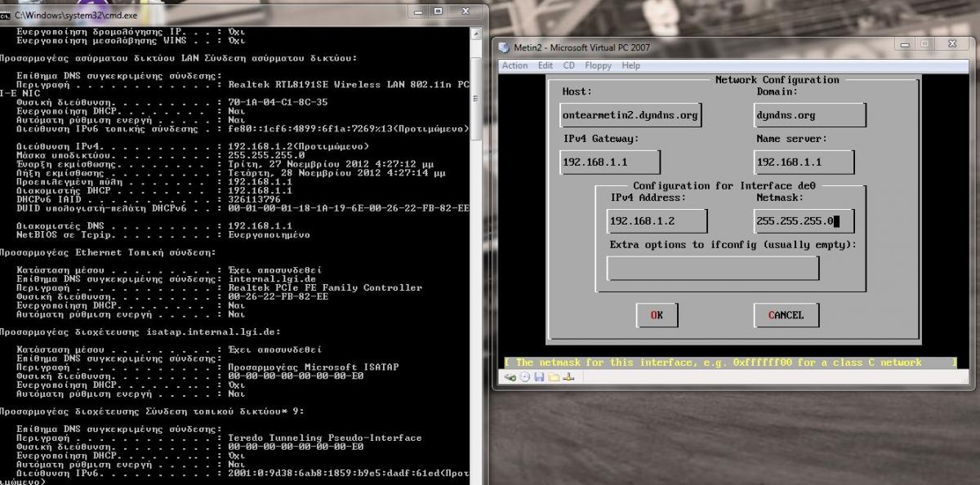Viewport: 980px width, 485px height.
Task: Open the Edit menu in Virtual PC
Action: coord(546,65)
